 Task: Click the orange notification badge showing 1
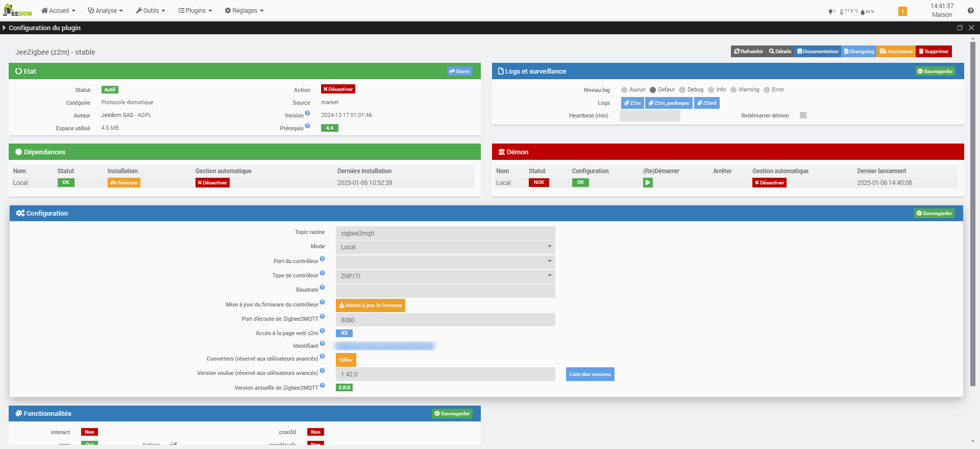tap(902, 11)
